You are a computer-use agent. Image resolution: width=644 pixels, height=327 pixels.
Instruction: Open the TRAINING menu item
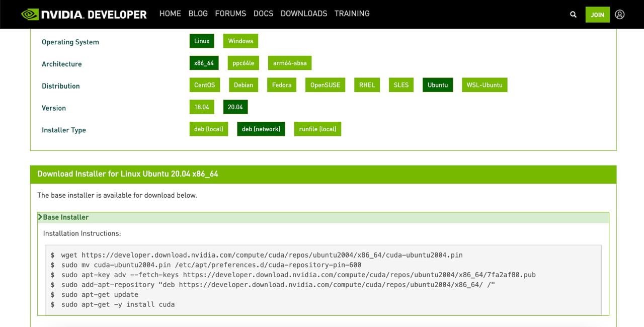(x=352, y=14)
